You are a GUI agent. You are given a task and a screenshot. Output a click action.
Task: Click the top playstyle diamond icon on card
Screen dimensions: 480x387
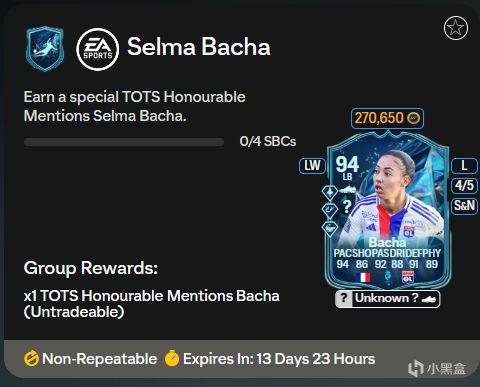pos(330,193)
